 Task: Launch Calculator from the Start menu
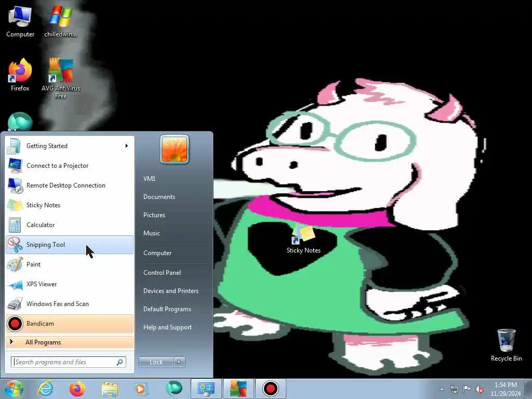[70, 224]
